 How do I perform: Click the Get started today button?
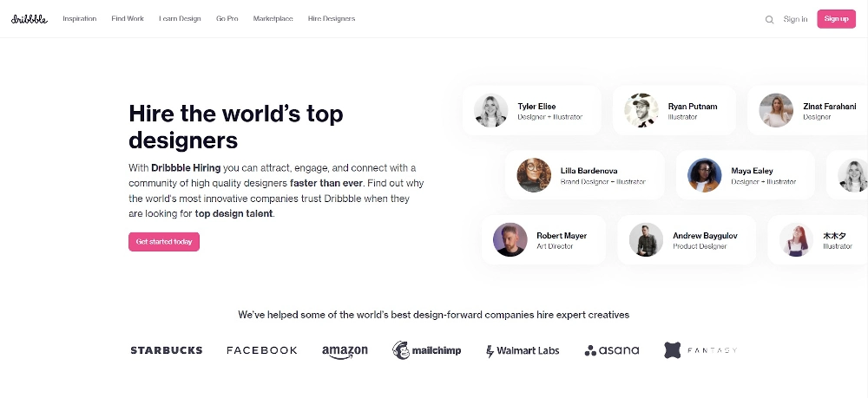pyautogui.click(x=164, y=242)
